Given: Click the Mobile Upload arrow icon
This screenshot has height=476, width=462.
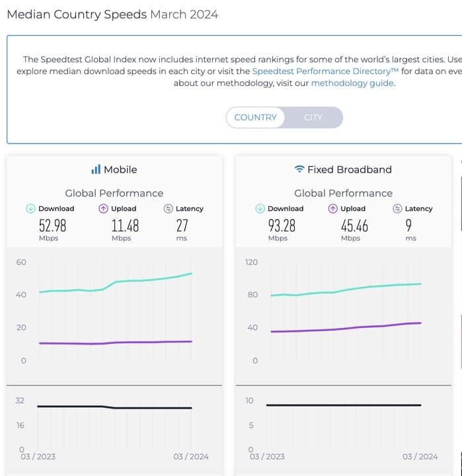Looking at the screenshot, I should coord(103,209).
